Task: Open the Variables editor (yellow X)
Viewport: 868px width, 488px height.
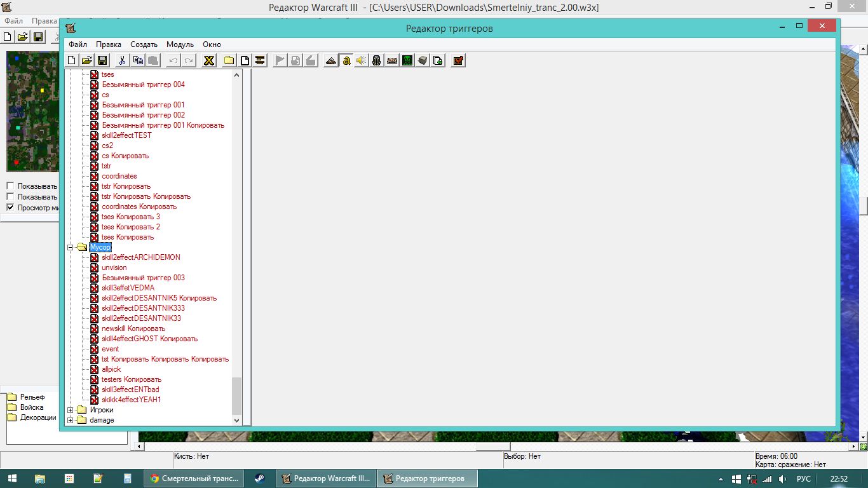Action: coord(208,60)
